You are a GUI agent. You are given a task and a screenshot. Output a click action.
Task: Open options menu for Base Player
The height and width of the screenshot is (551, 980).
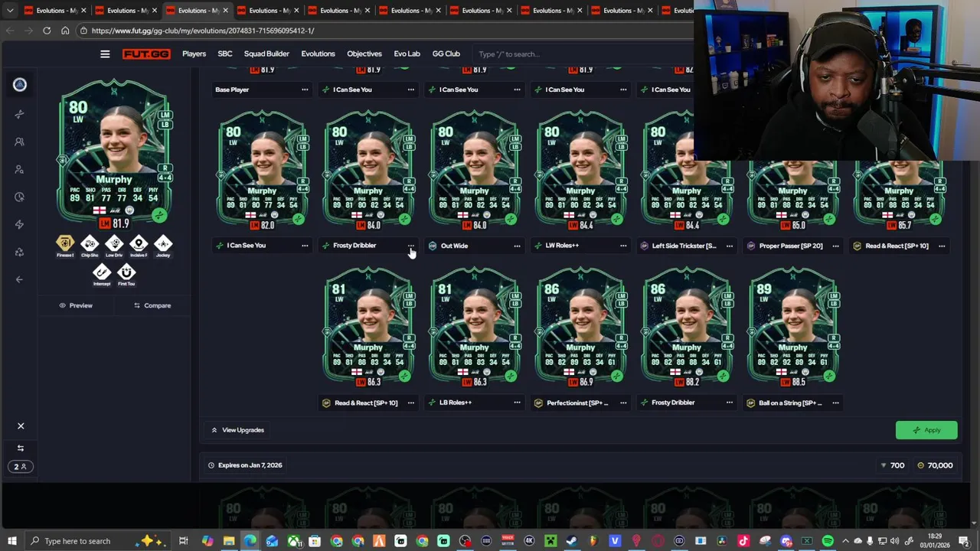pyautogui.click(x=305, y=90)
